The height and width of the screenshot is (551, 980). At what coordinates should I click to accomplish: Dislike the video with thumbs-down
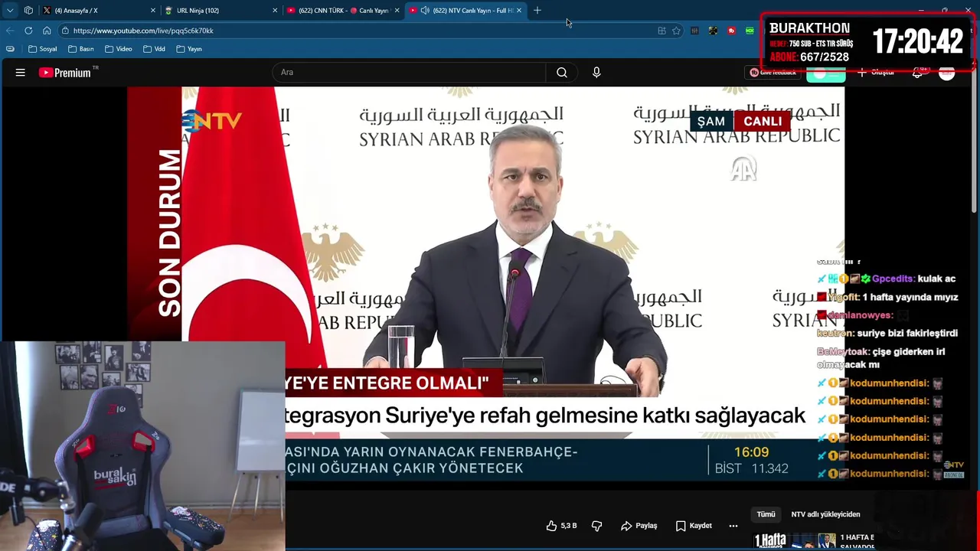tap(596, 526)
